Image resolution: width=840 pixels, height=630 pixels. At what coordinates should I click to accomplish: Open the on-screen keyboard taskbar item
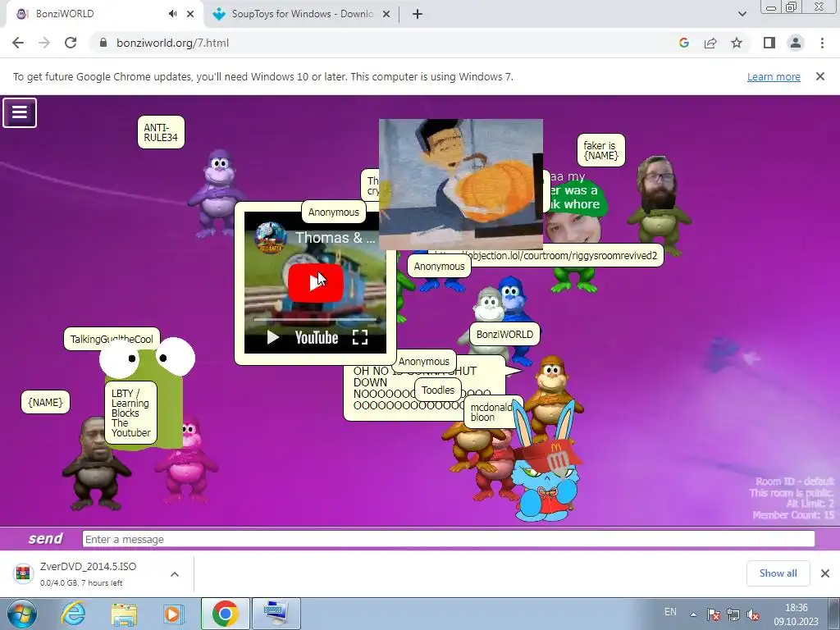coord(276,614)
